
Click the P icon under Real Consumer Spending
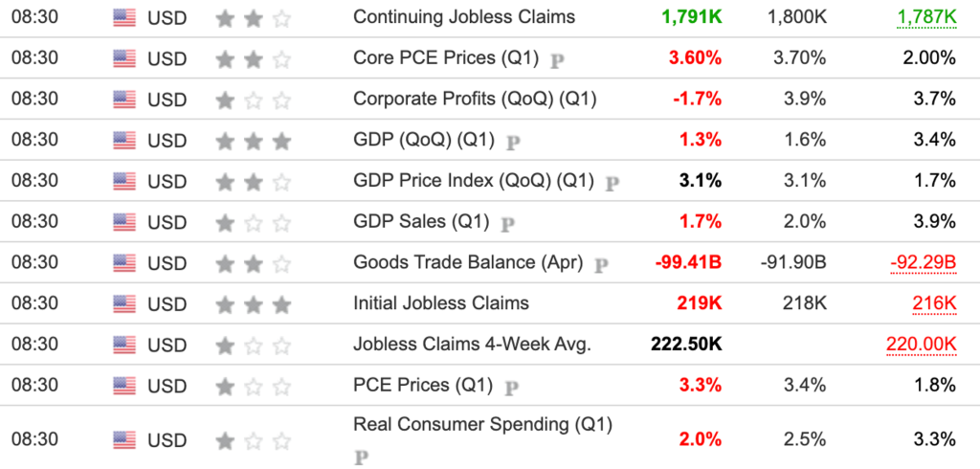click(361, 457)
